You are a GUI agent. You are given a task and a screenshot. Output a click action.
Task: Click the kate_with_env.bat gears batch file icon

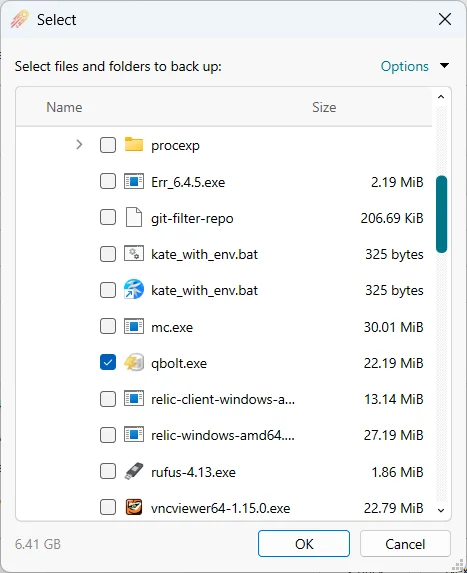tap(134, 254)
